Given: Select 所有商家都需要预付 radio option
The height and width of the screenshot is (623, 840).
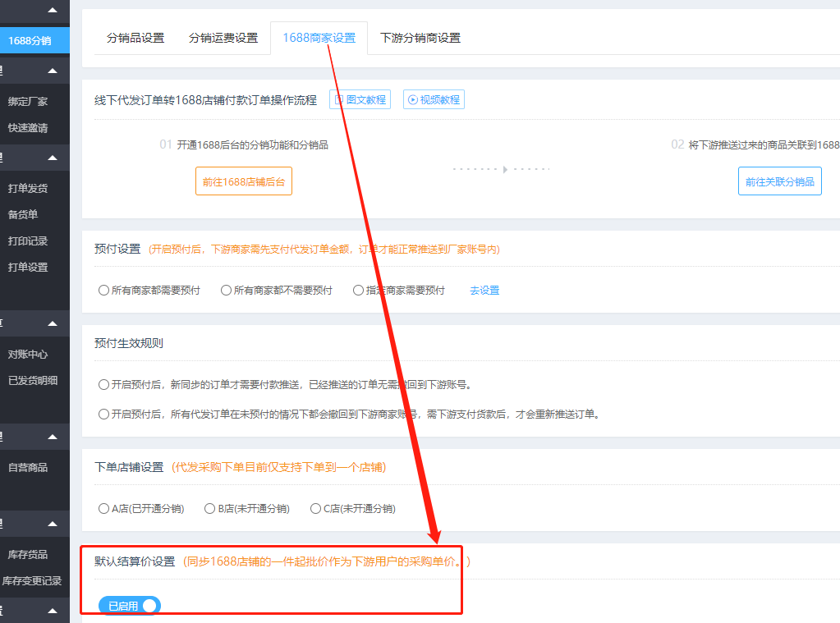Looking at the screenshot, I should (x=103, y=291).
